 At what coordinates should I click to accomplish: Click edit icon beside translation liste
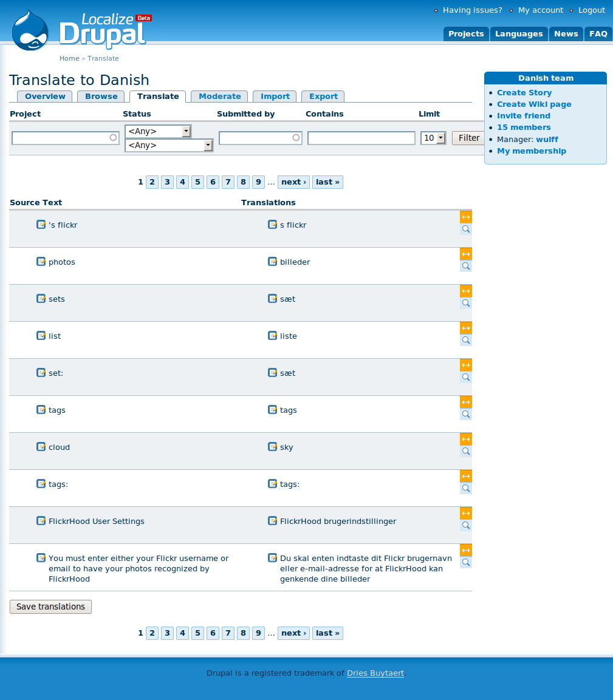[273, 335]
